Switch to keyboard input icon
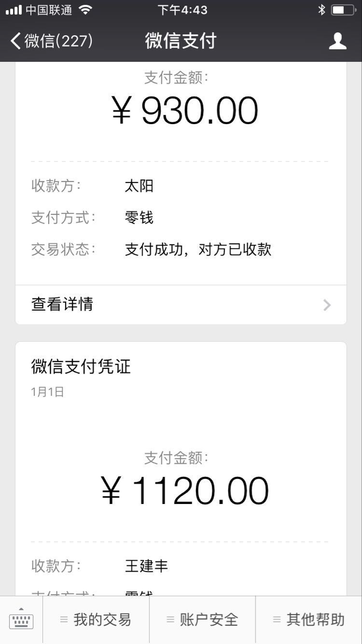The width and height of the screenshot is (362, 644). pos(21,620)
